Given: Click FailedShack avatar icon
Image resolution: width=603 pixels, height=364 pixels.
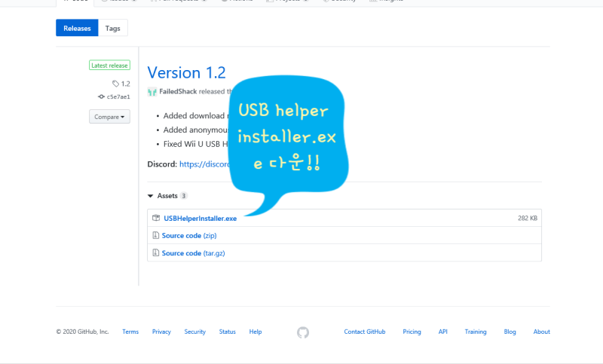Looking at the screenshot, I should [x=152, y=92].
